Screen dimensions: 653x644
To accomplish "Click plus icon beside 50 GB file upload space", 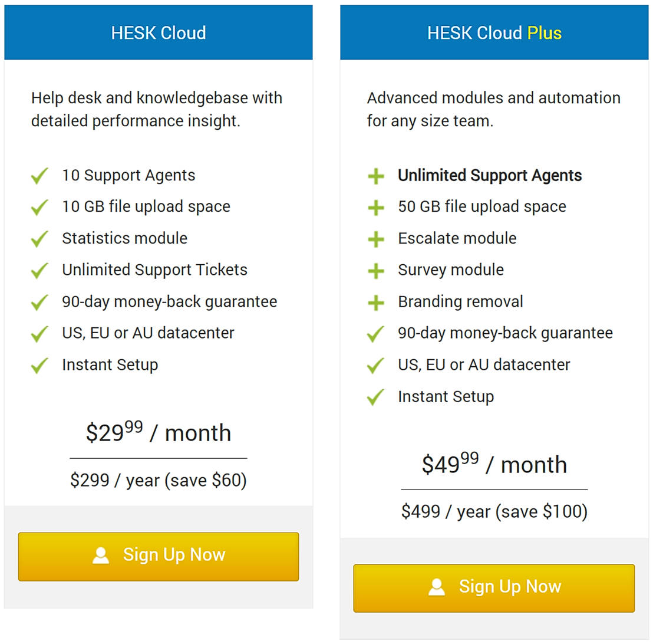I will [x=375, y=208].
